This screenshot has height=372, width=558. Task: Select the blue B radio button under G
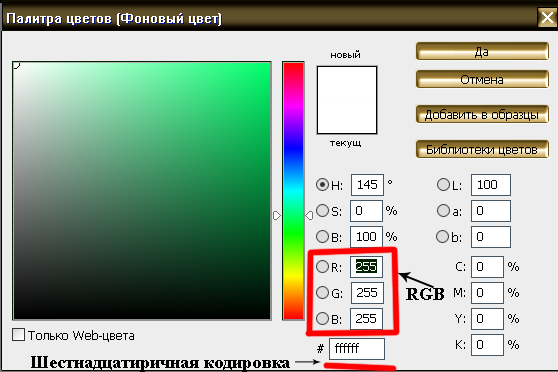click(x=322, y=318)
